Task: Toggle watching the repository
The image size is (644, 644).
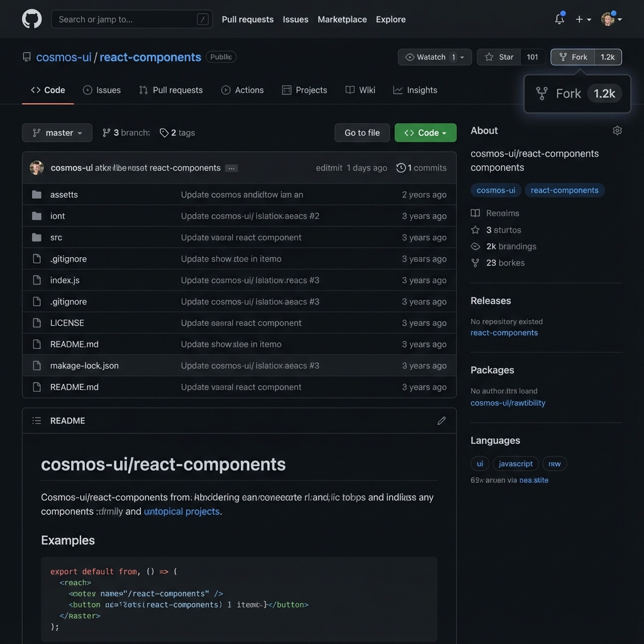Action: [x=430, y=57]
